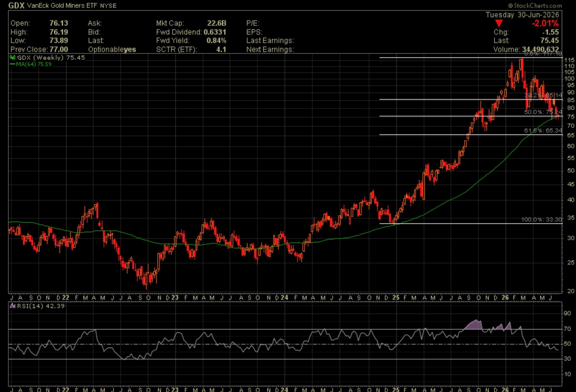The width and height of the screenshot is (576, 392).
Task: Click year 23 on the price chart time axis
Action: (175, 298)
